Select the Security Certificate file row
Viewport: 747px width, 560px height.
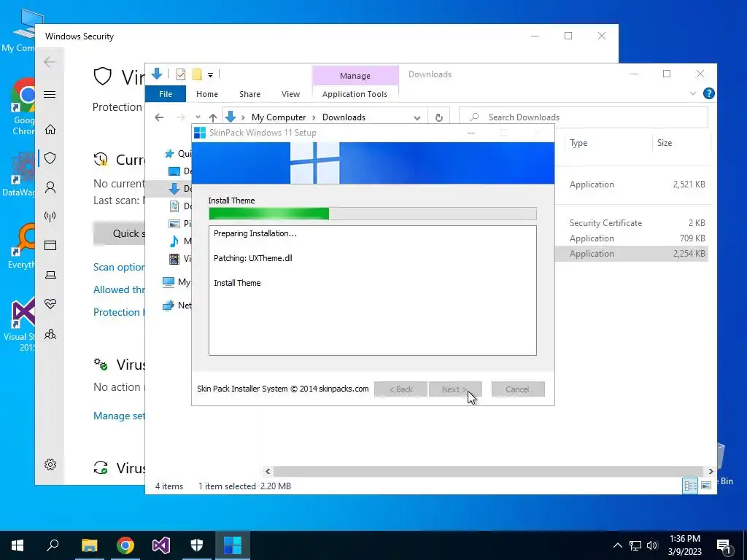tap(632, 223)
